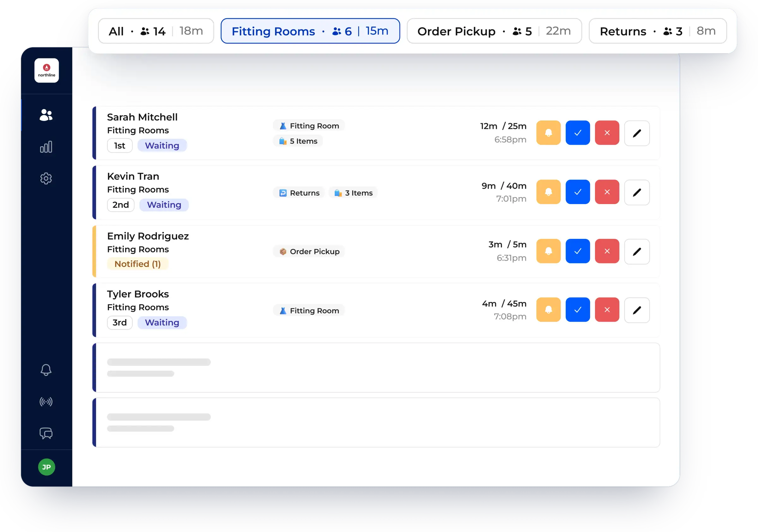The width and height of the screenshot is (758, 532).
Task: Switch to the Order Pickup tab
Action: click(x=494, y=31)
